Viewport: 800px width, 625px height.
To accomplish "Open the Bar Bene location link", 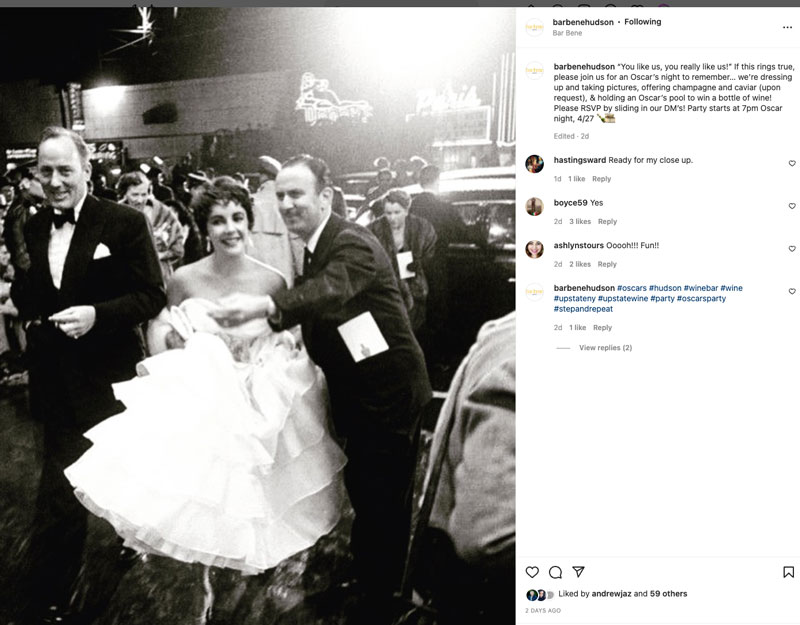I will [567, 33].
